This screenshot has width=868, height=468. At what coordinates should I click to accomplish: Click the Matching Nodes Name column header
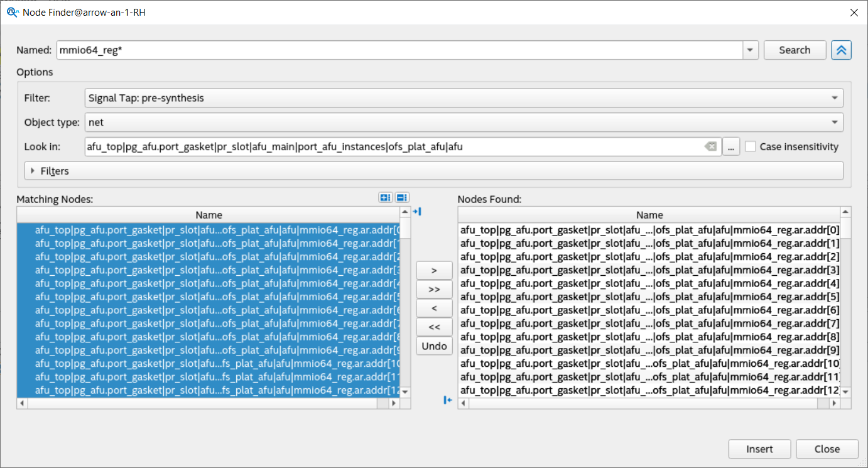click(209, 215)
